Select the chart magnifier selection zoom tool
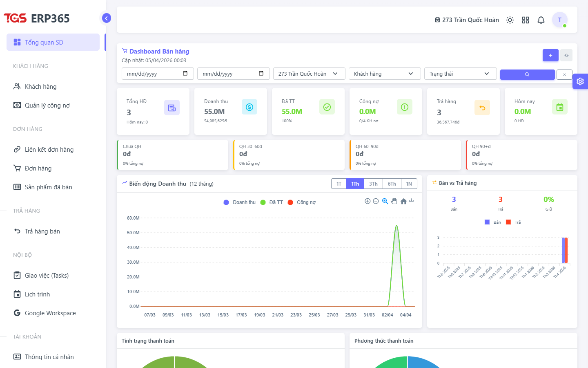 385,201
